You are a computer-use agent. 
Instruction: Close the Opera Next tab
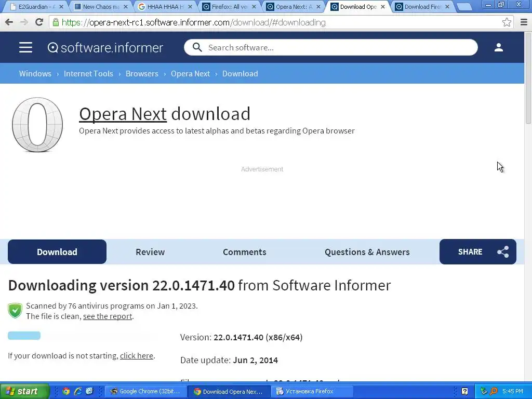pyautogui.click(x=318, y=7)
